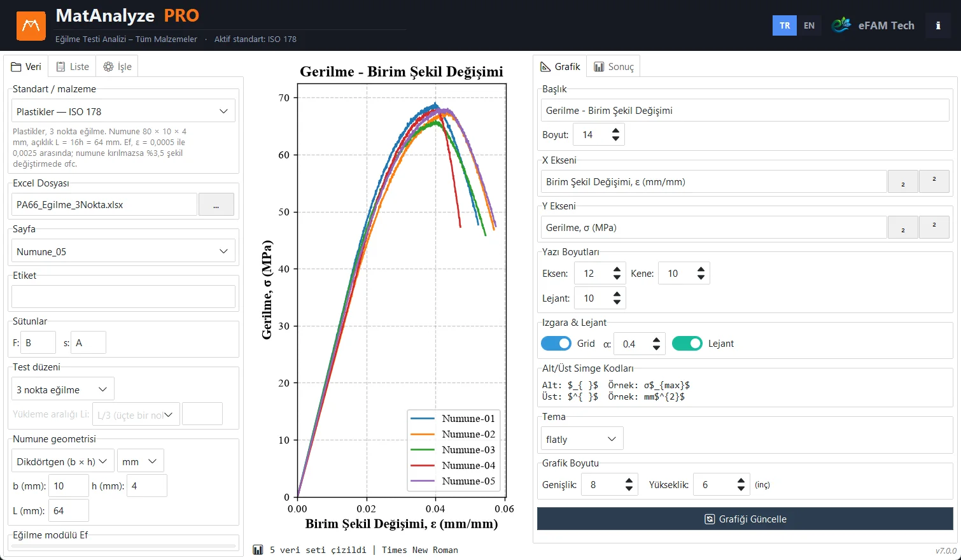Switch to the Veri tab
This screenshot has width=961, height=560.
click(27, 67)
